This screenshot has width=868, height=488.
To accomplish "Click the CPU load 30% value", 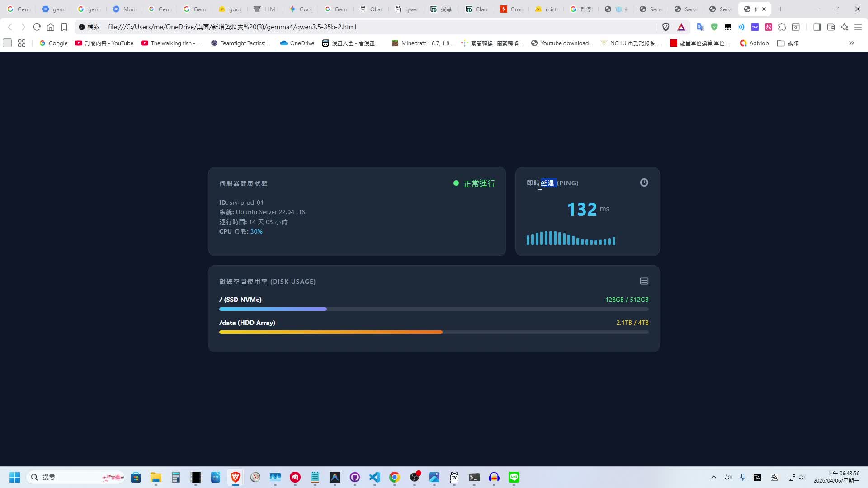I will [256, 231].
